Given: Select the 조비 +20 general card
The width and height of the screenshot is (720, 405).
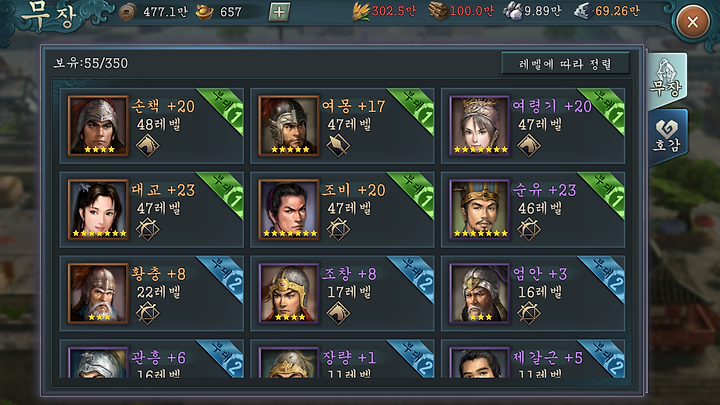Looking at the screenshot, I should (x=342, y=209).
